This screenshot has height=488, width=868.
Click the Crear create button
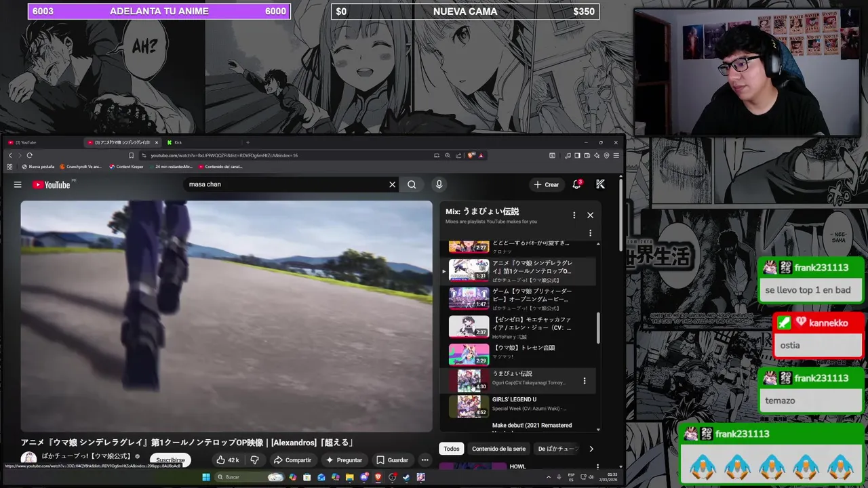(x=546, y=184)
